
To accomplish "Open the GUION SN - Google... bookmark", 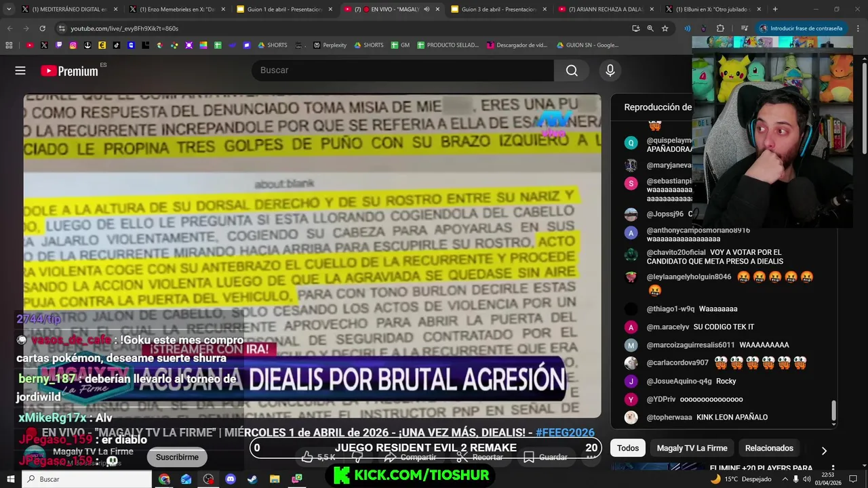I will click(x=587, y=45).
